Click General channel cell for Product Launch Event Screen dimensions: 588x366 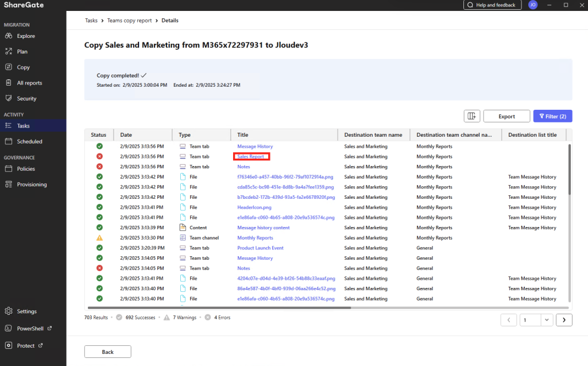coord(424,248)
